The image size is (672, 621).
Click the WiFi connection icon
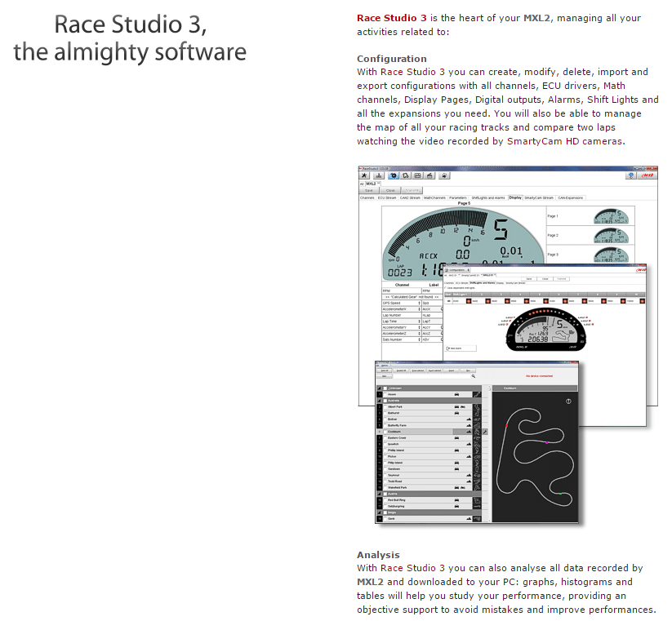(630, 175)
